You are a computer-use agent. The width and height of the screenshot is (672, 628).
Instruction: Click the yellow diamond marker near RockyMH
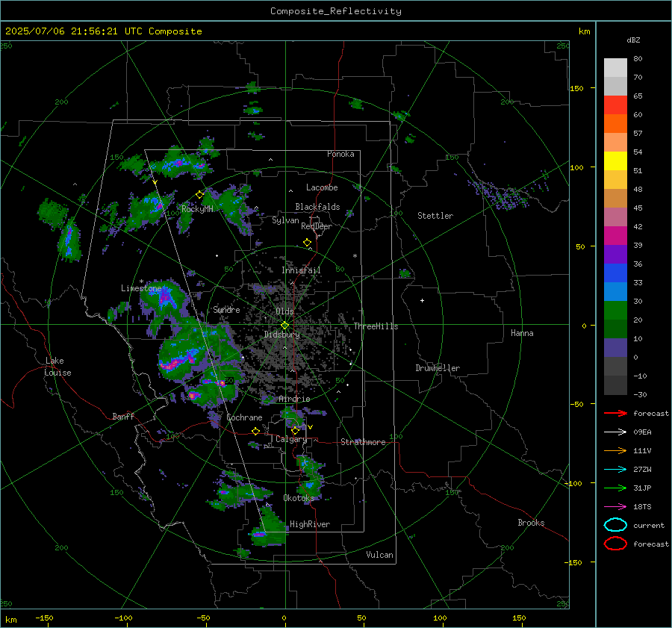pos(199,195)
